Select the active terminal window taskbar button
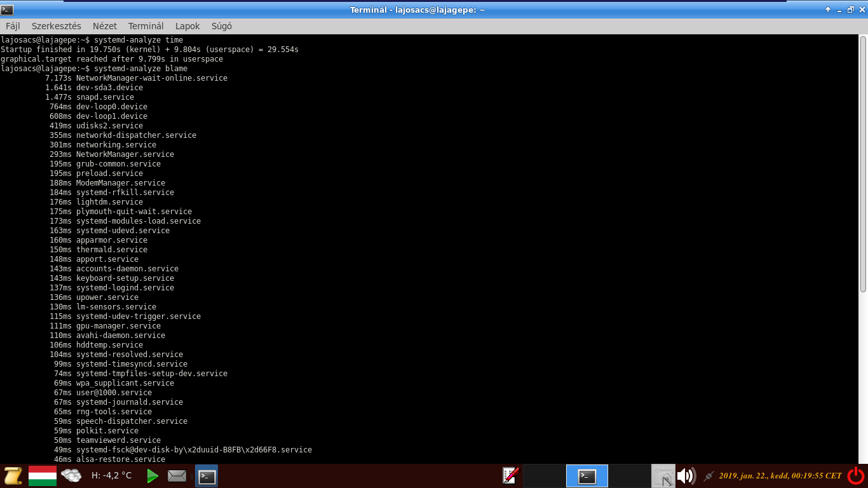The height and width of the screenshot is (488, 868). [x=587, y=476]
